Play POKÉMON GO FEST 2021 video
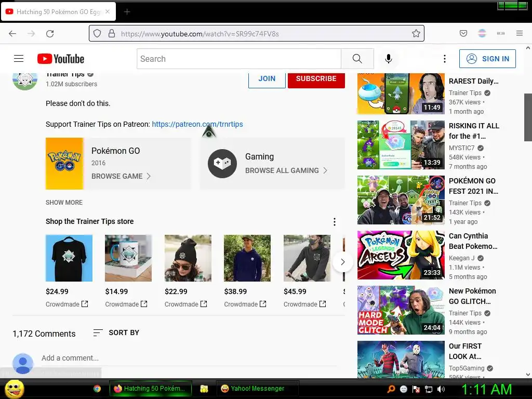 pyautogui.click(x=401, y=200)
